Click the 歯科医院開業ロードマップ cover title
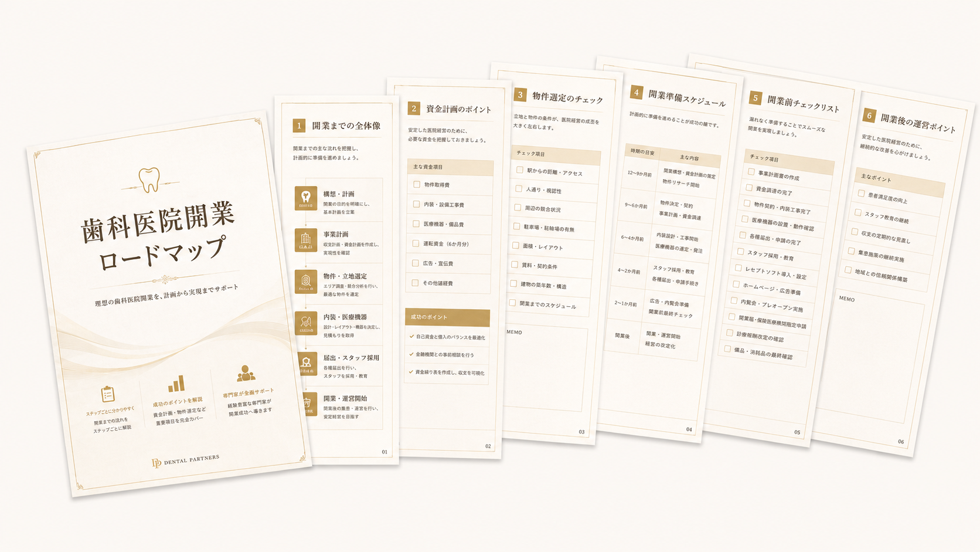Viewport: 980px width, 552px height. [x=158, y=236]
